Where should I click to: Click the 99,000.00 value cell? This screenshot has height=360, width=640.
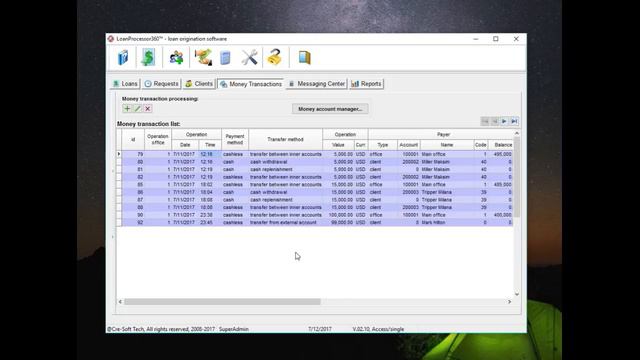(338, 222)
